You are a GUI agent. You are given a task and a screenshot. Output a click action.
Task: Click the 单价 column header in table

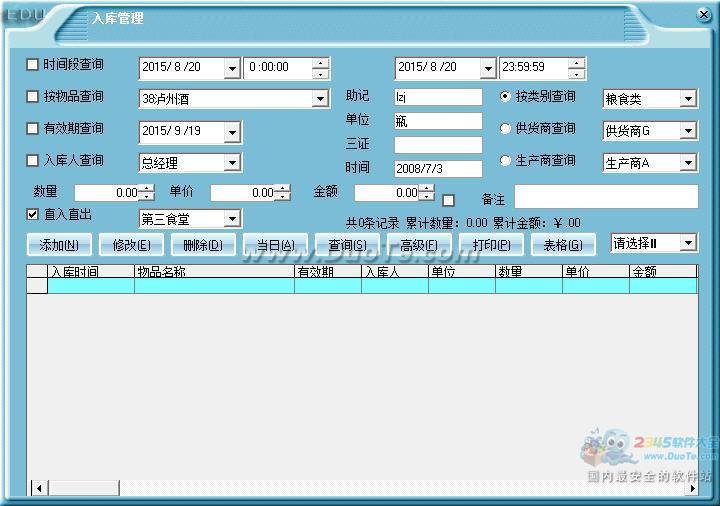coord(596,271)
